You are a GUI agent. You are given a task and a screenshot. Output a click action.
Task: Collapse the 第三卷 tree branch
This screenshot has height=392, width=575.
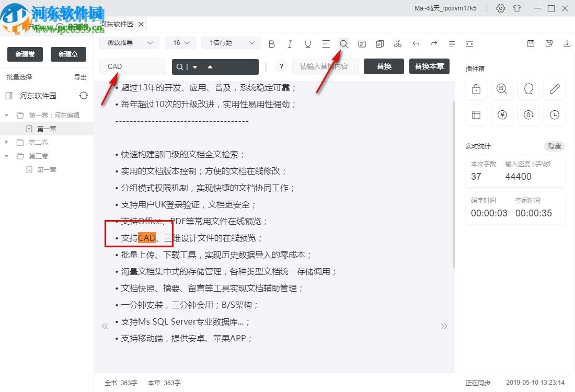click(x=7, y=156)
